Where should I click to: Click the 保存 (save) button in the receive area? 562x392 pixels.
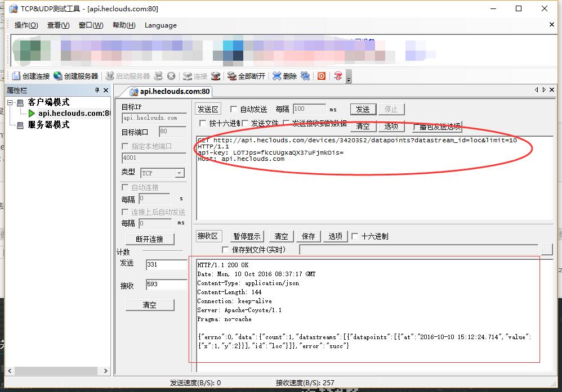coord(308,236)
